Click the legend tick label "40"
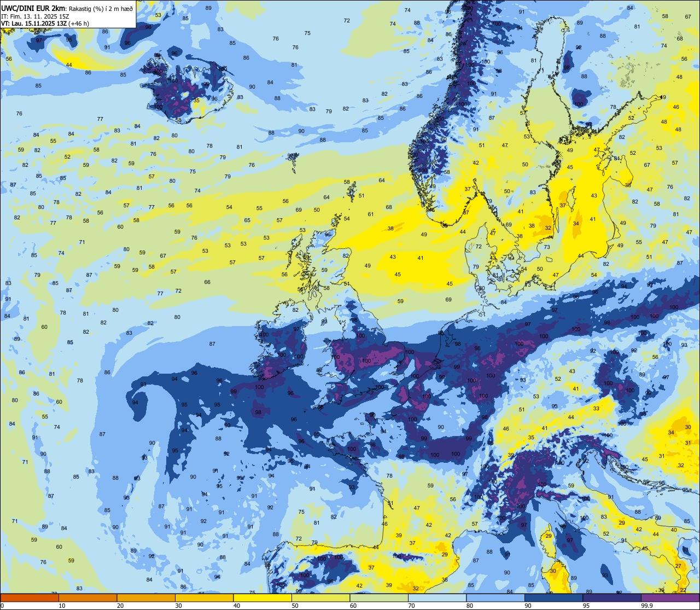The image size is (700, 610). [237, 606]
